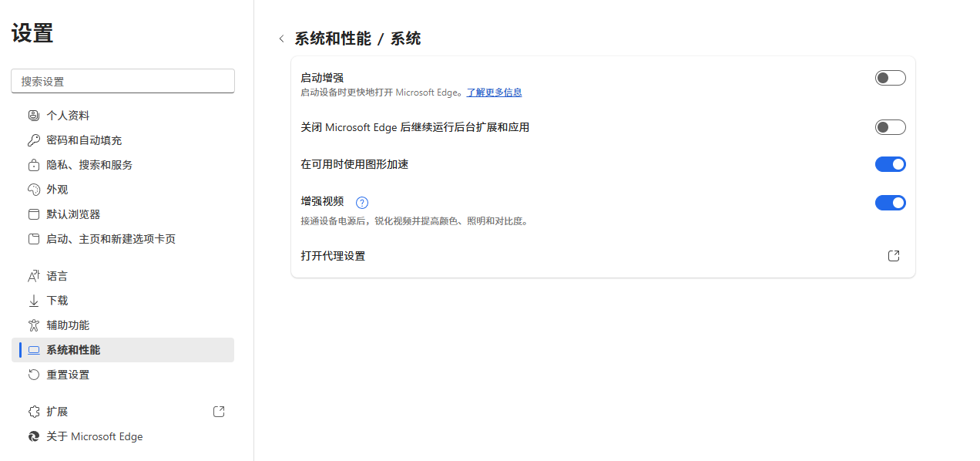Image resolution: width=980 pixels, height=461 pixels.
Task: Turn off the 增强视频 toggle
Action: click(890, 203)
